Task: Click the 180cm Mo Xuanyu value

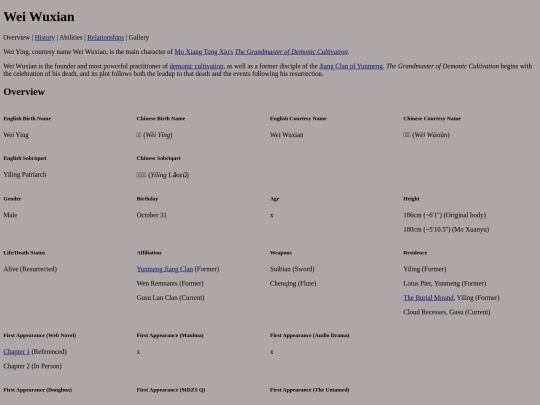Action: [x=446, y=229]
